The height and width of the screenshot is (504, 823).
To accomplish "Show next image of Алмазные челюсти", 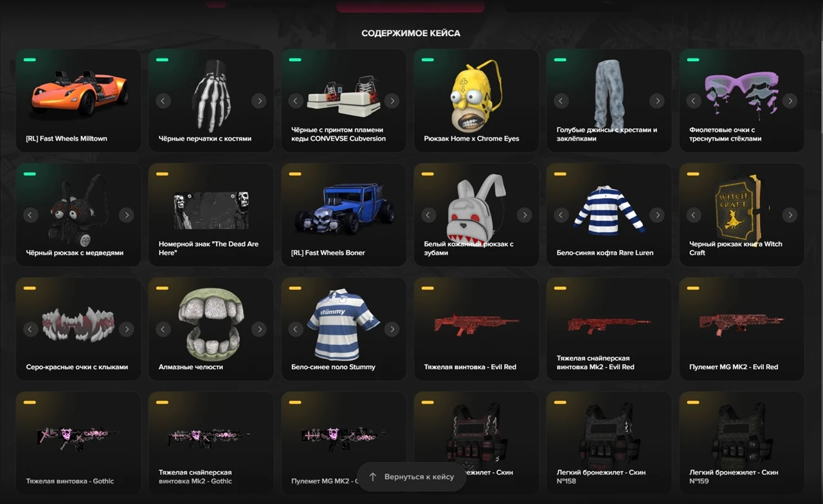I will click(x=258, y=329).
